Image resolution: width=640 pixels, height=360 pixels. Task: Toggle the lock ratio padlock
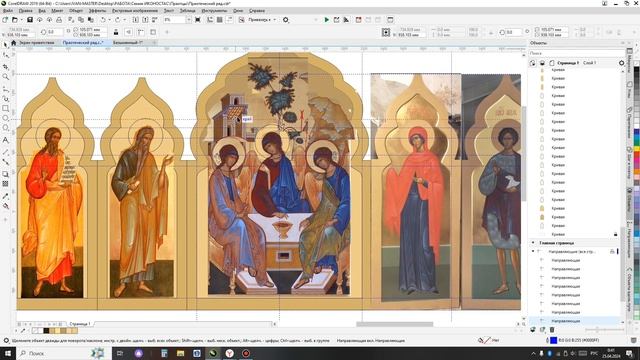[x=116, y=32]
